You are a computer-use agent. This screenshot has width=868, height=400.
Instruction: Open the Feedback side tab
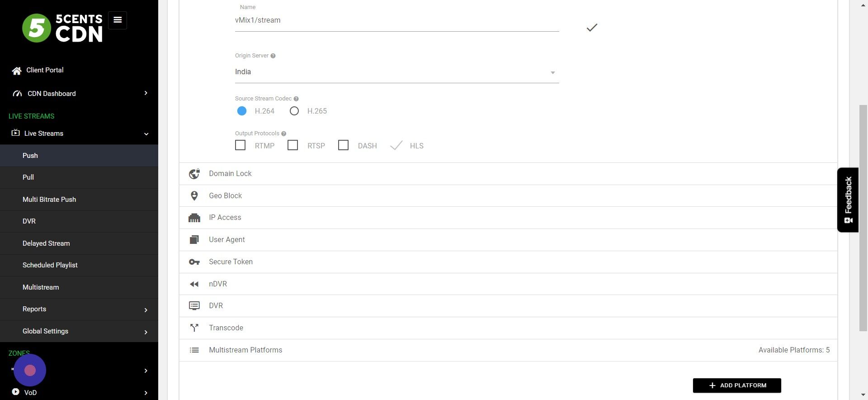848,200
